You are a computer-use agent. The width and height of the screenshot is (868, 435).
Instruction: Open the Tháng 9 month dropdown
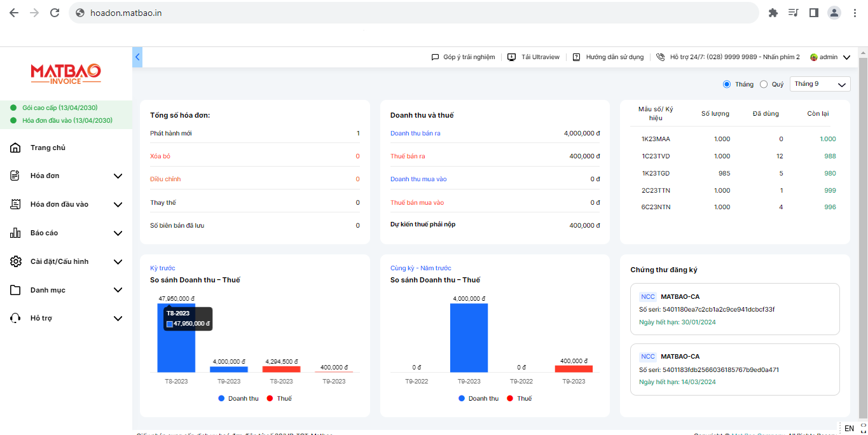pos(820,84)
